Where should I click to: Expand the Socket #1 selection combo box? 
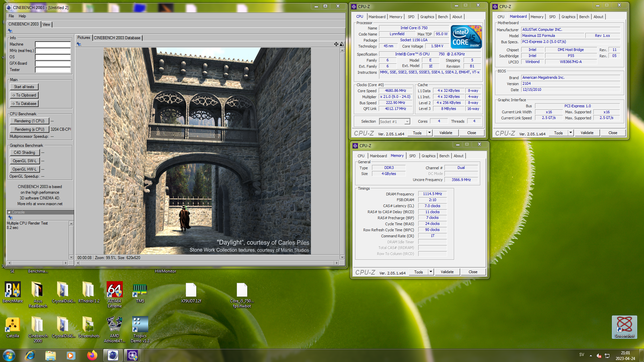pos(407,122)
